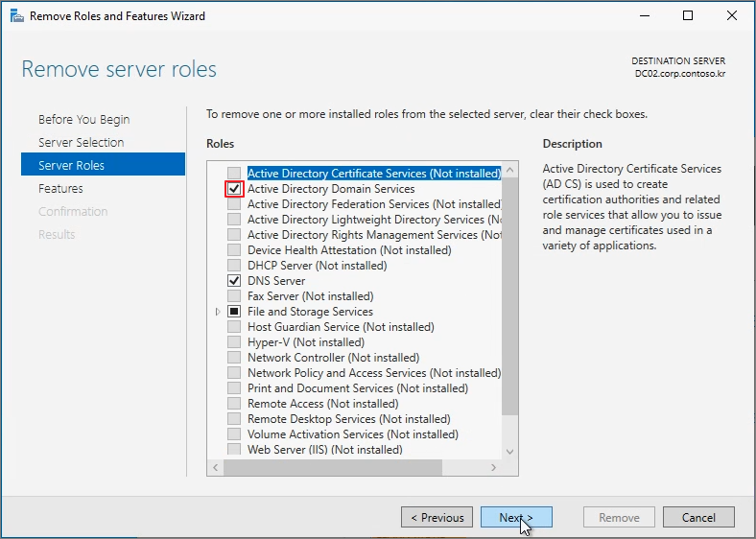Click Fax Server checkbox
The image size is (756, 539).
(234, 296)
